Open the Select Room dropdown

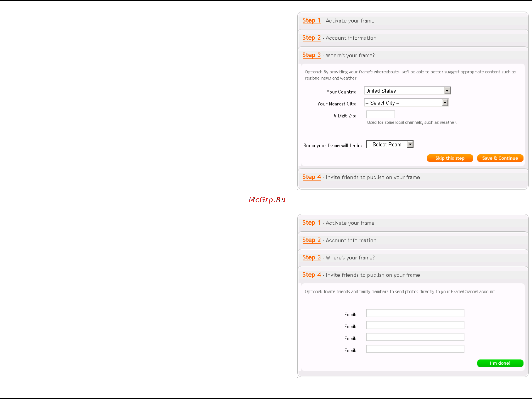click(x=390, y=144)
